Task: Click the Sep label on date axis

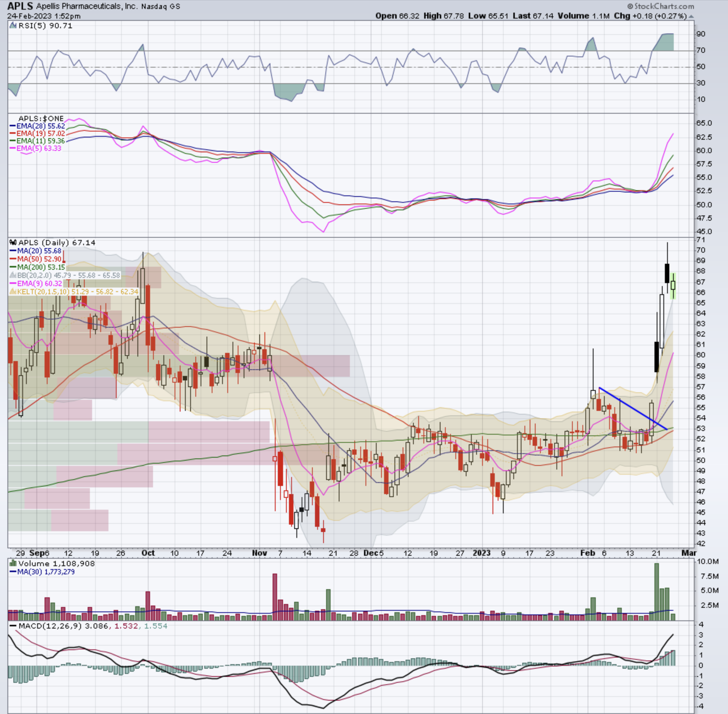Action: click(x=37, y=553)
